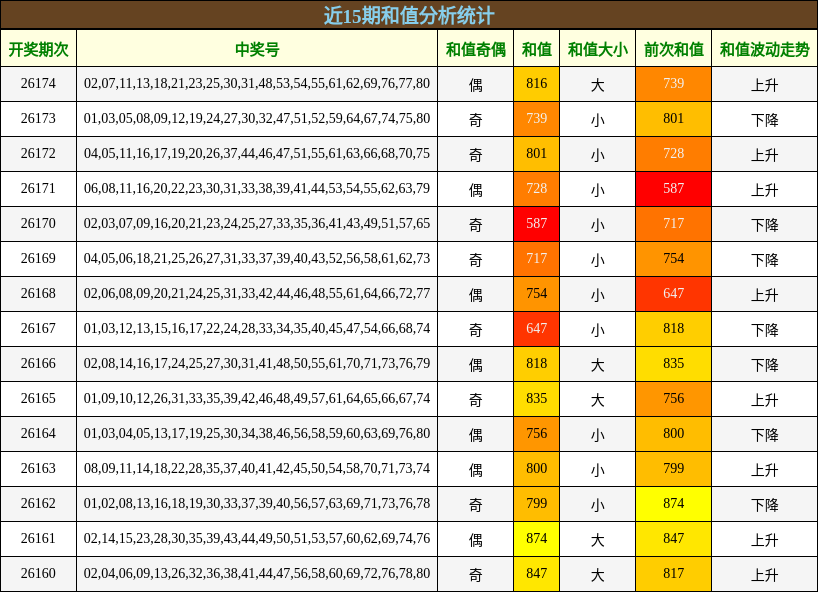Select period number 26164

(x=38, y=433)
